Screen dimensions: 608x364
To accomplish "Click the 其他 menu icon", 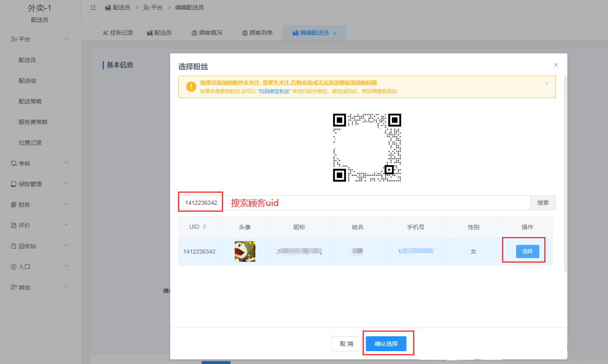I will point(14,287).
